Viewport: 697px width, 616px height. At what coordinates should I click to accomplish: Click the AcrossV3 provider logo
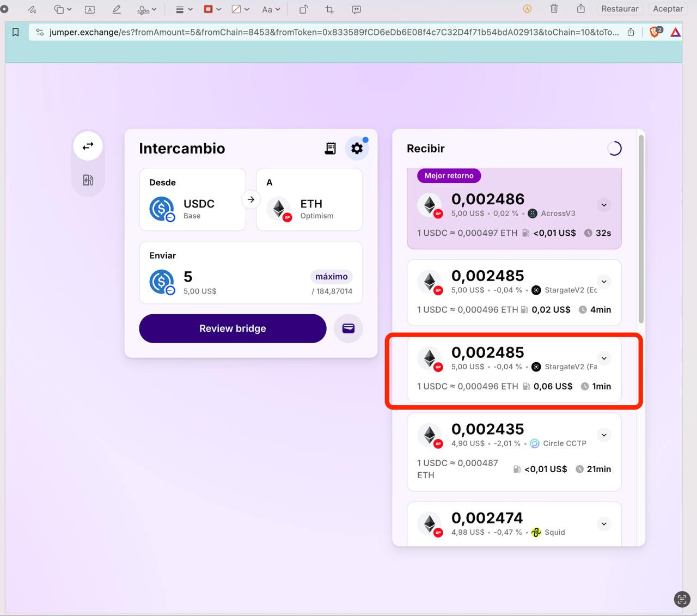click(x=533, y=214)
